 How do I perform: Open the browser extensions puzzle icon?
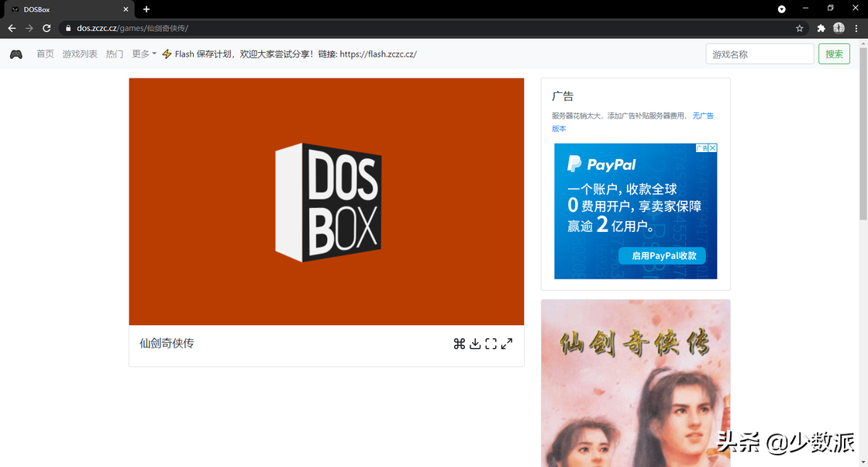coord(821,28)
